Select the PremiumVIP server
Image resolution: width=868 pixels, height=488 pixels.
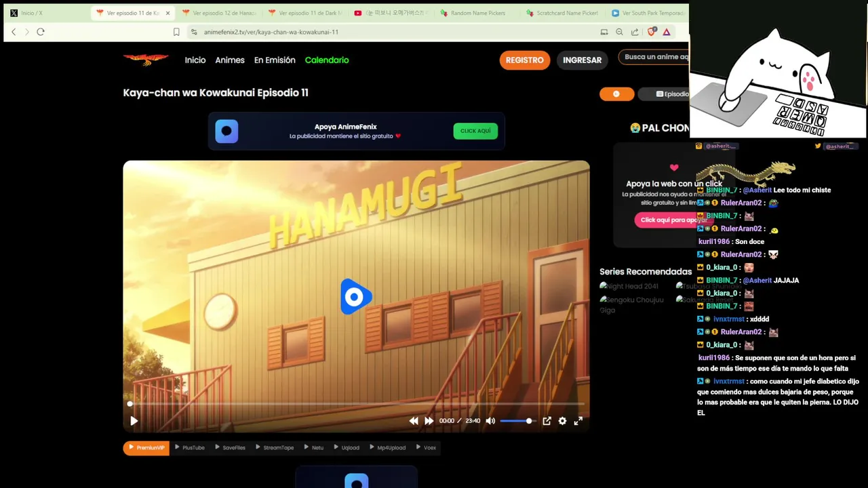(146, 448)
